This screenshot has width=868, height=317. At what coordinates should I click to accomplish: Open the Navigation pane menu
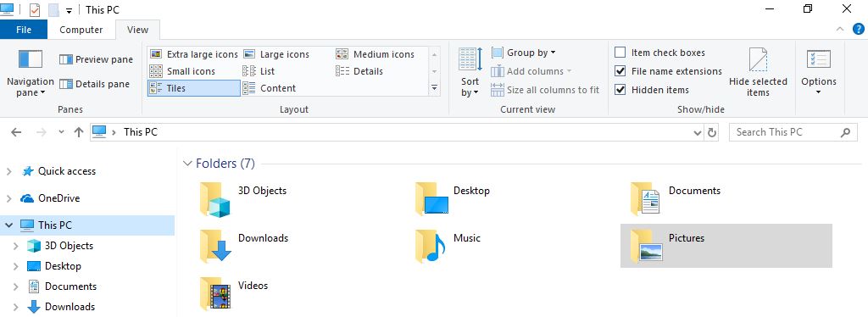tap(30, 74)
